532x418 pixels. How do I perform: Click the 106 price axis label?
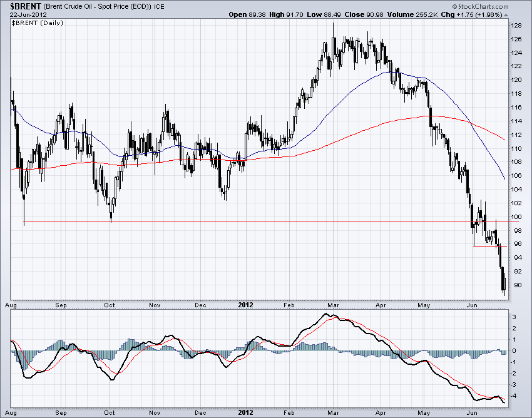(516, 176)
